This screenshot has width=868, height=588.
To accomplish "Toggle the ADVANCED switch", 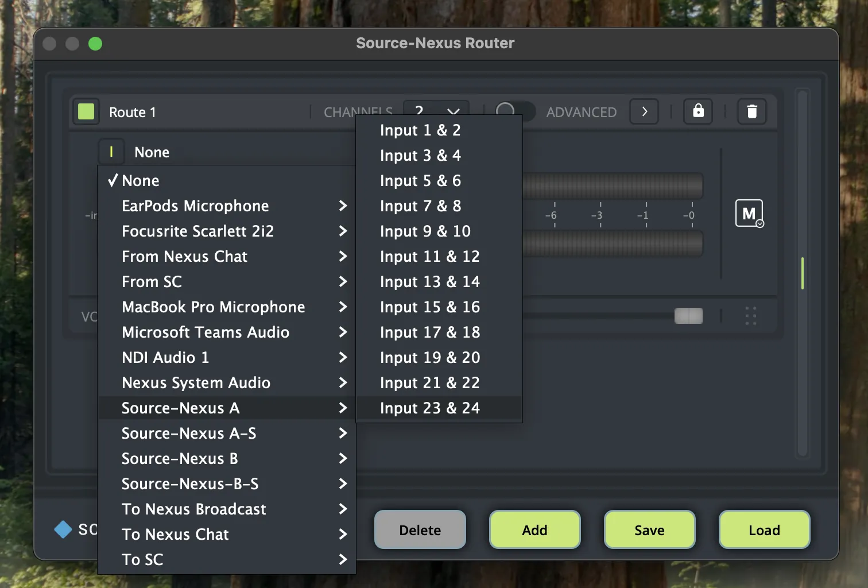I will pyautogui.click(x=515, y=111).
